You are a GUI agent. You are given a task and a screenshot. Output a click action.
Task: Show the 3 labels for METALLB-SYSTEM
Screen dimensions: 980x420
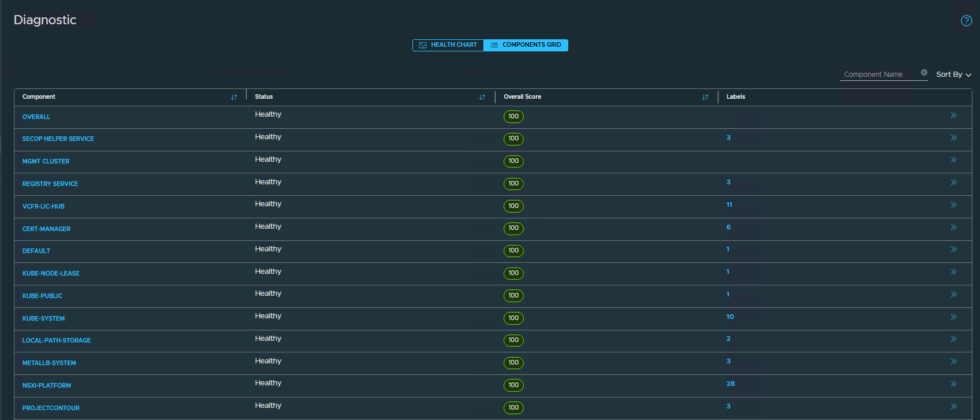(728, 361)
